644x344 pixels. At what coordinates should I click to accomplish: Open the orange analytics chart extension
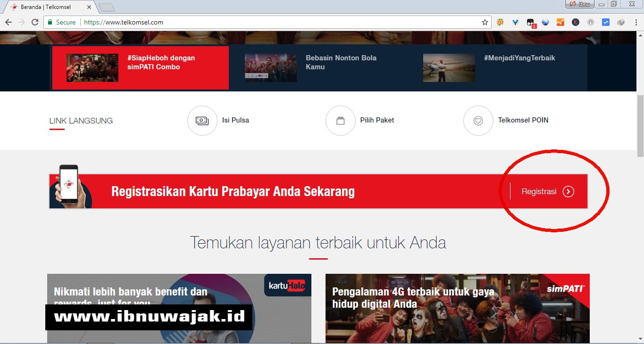(560, 22)
